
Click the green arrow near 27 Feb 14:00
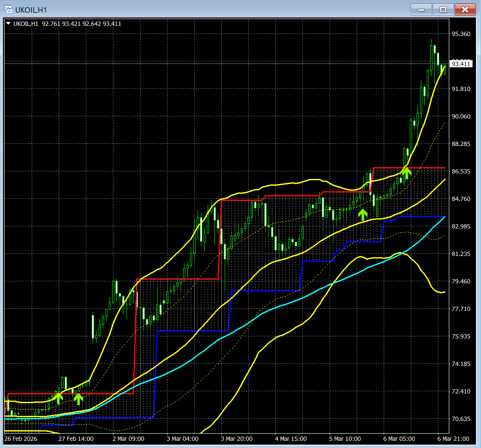79,399
